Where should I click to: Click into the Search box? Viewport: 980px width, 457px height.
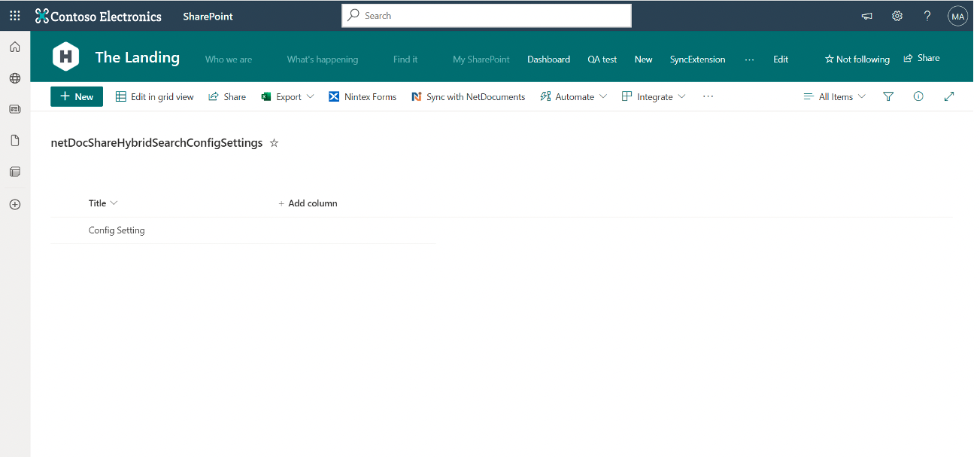pyautogui.click(x=487, y=15)
